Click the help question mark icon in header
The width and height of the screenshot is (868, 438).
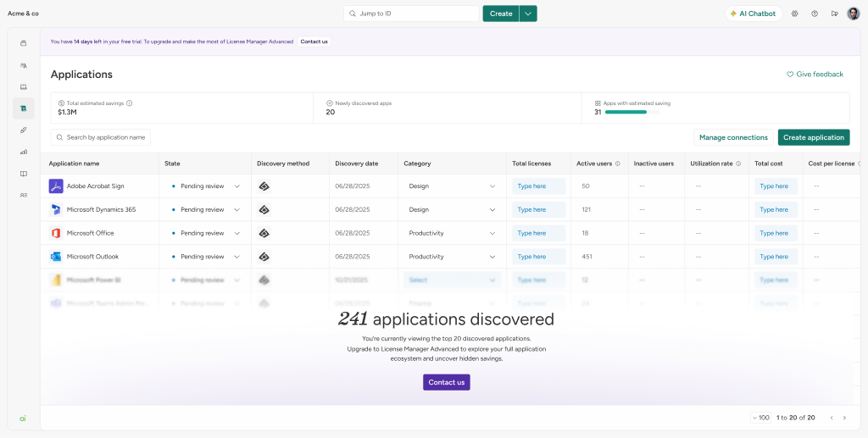coord(815,14)
